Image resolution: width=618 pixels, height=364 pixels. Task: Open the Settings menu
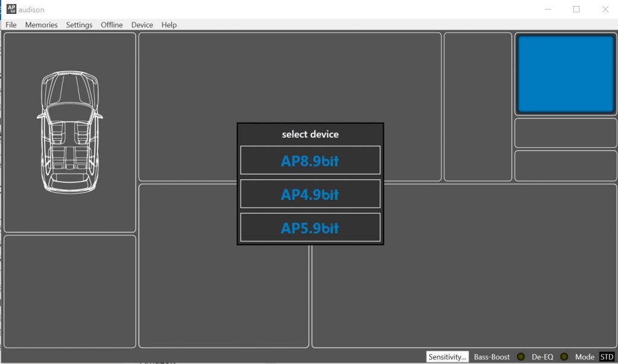pyautogui.click(x=79, y=25)
